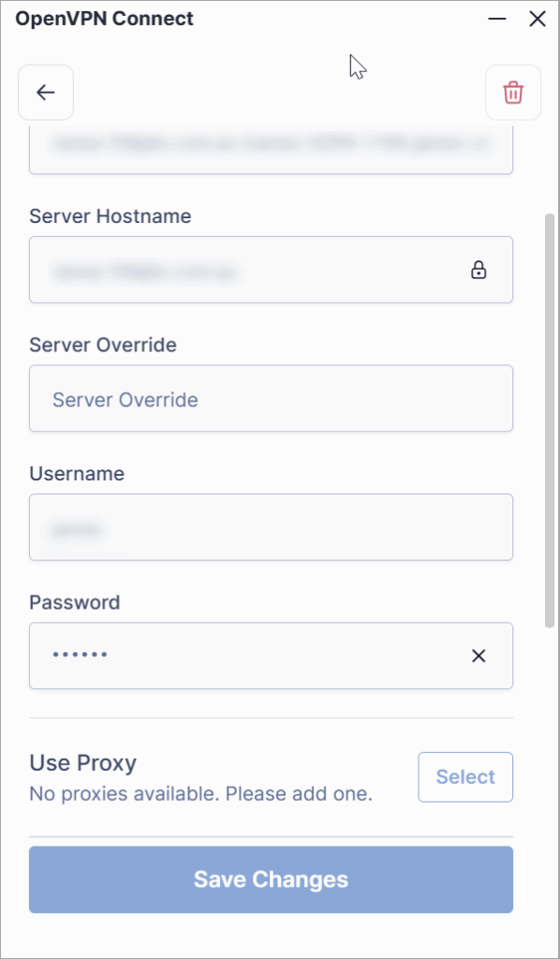Screen dimensions: 560x959
Task: Click the lock icon in Server Hostname
Action: pyautogui.click(x=479, y=270)
